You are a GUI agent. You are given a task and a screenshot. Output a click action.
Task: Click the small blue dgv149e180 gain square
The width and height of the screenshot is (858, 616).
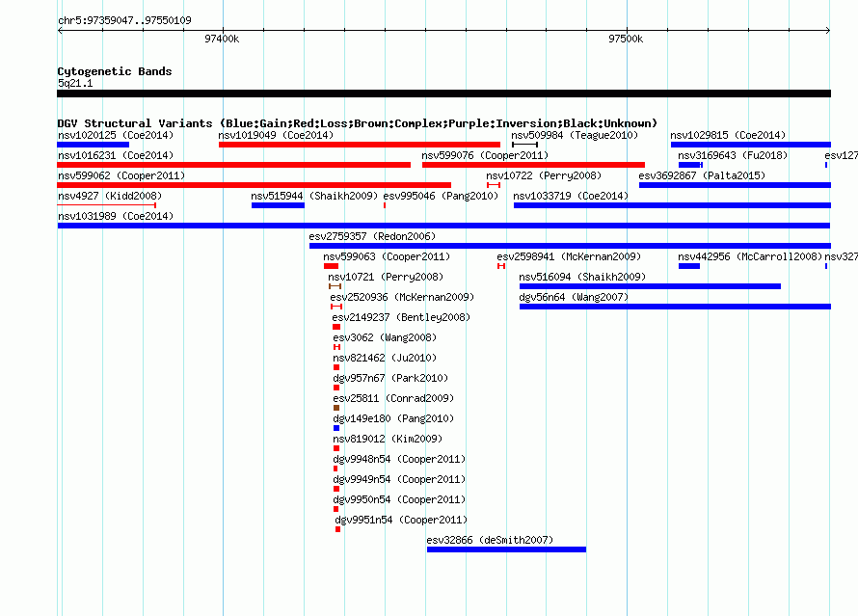point(336,428)
